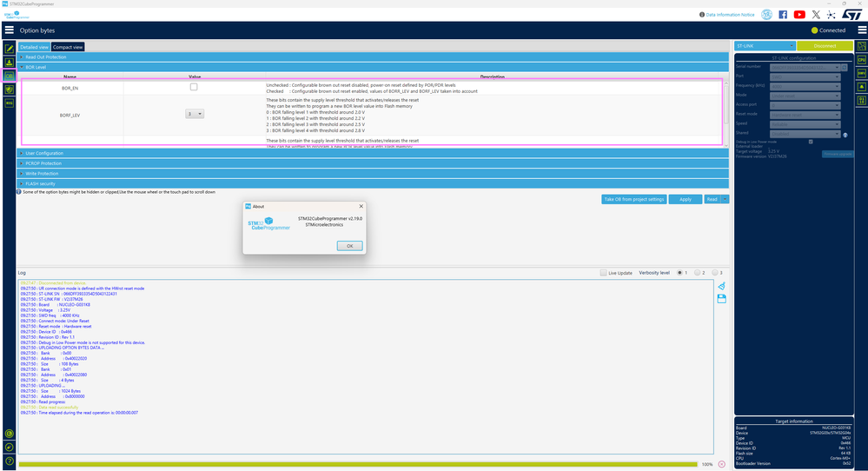Screen dimensions: 868x471
Task: Open the BORF_LEV value dropdown
Action: coord(195,114)
